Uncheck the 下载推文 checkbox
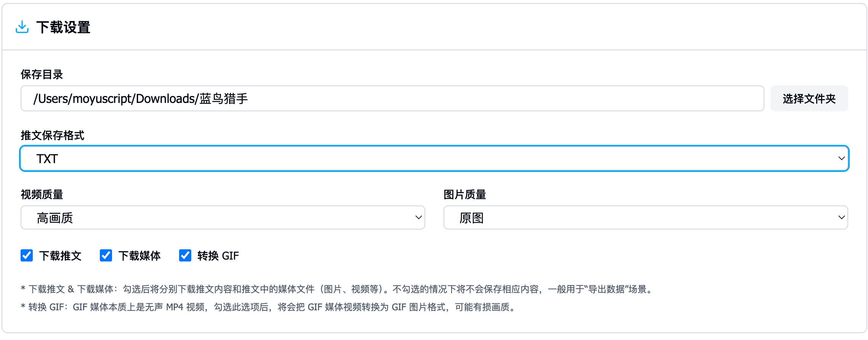 click(x=27, y=255)
